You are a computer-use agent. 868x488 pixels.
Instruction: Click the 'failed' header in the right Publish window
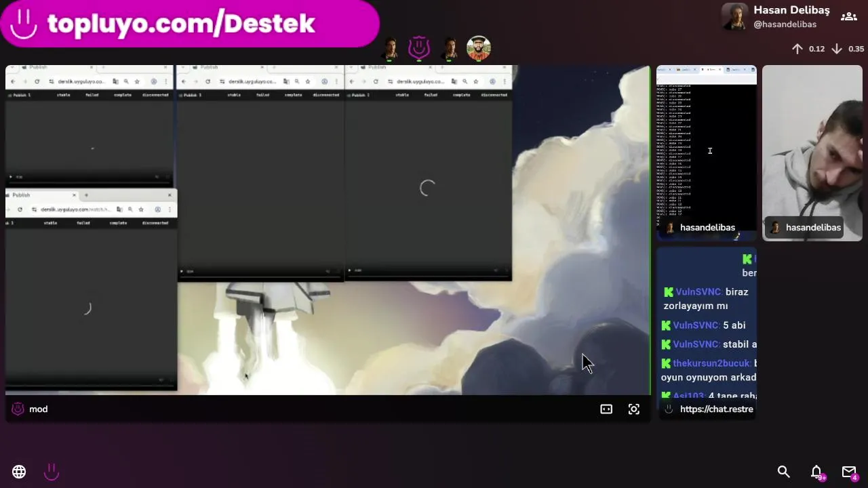(x=431, y=95)
